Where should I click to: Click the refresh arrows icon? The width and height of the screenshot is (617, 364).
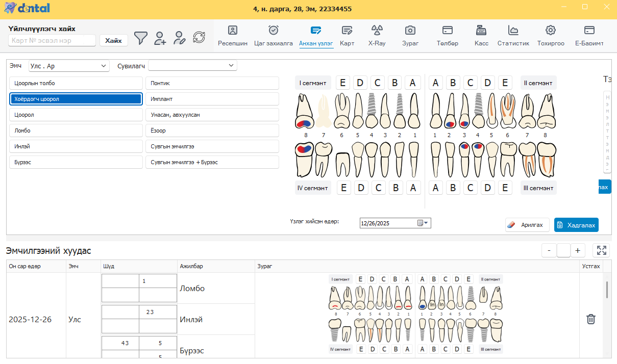199,37
